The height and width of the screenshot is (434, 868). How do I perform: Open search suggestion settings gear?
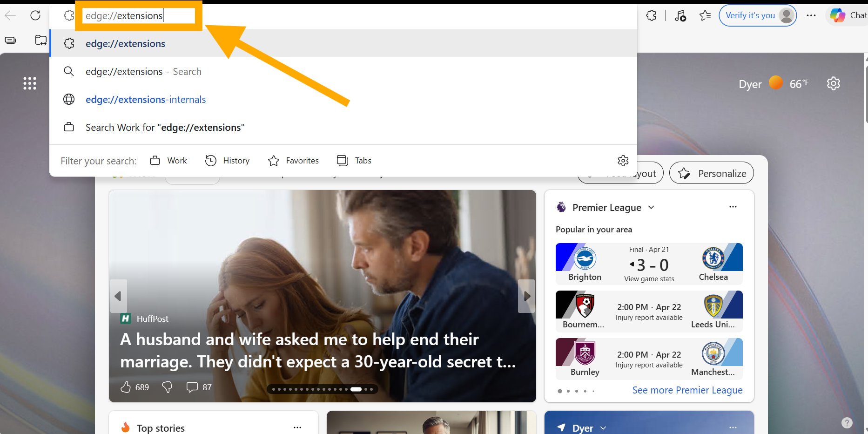click(623, 161)
